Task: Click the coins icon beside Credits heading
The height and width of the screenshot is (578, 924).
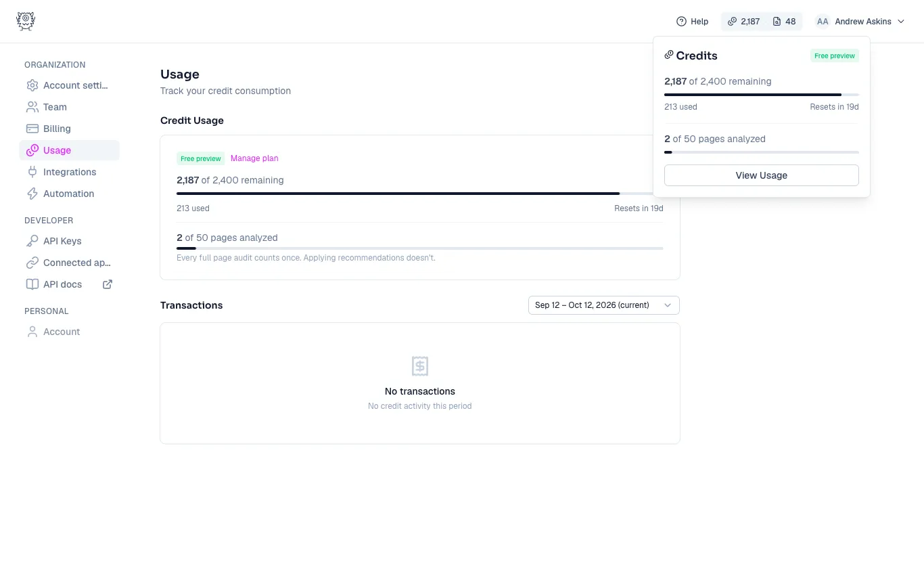Action: click(669, 55)
